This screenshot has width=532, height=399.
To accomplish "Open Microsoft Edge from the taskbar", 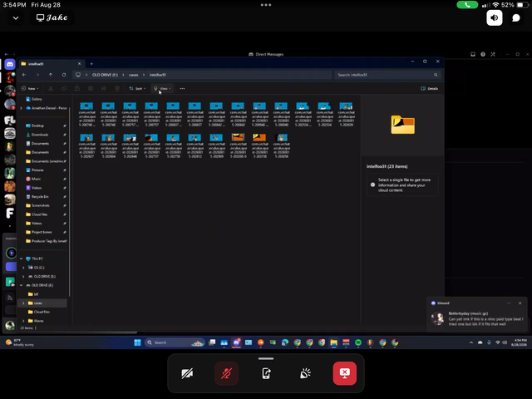I will [x=285, y=342].
